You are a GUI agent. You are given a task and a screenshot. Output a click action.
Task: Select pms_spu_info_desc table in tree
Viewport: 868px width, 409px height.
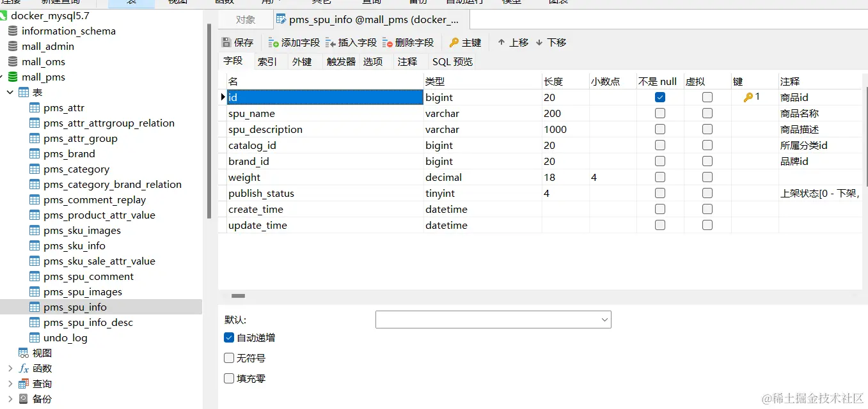tap(88, 322)
